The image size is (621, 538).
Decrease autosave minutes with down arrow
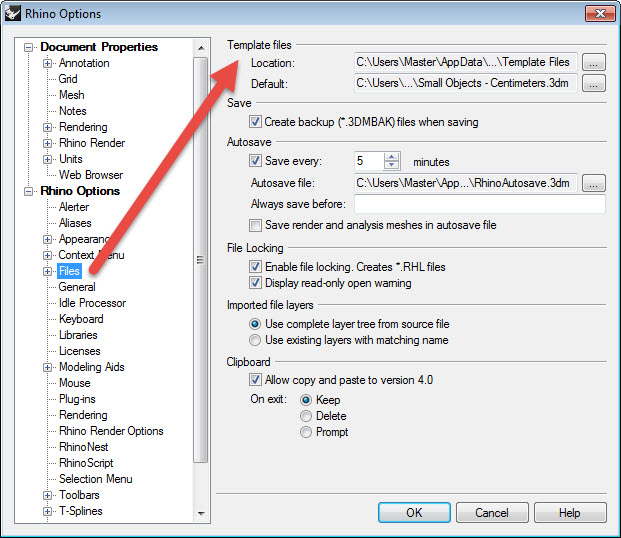[391, 165]
